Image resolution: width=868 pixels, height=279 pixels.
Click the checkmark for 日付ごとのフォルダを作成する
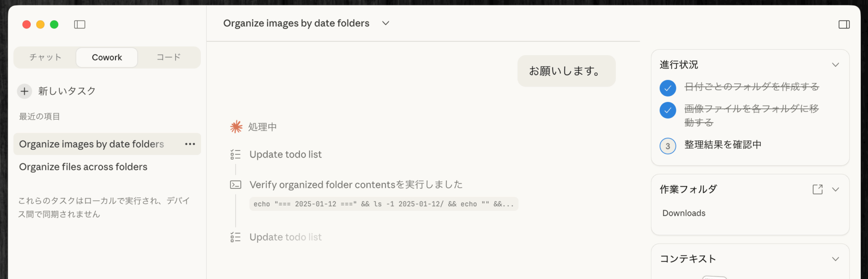pos(668,88)
